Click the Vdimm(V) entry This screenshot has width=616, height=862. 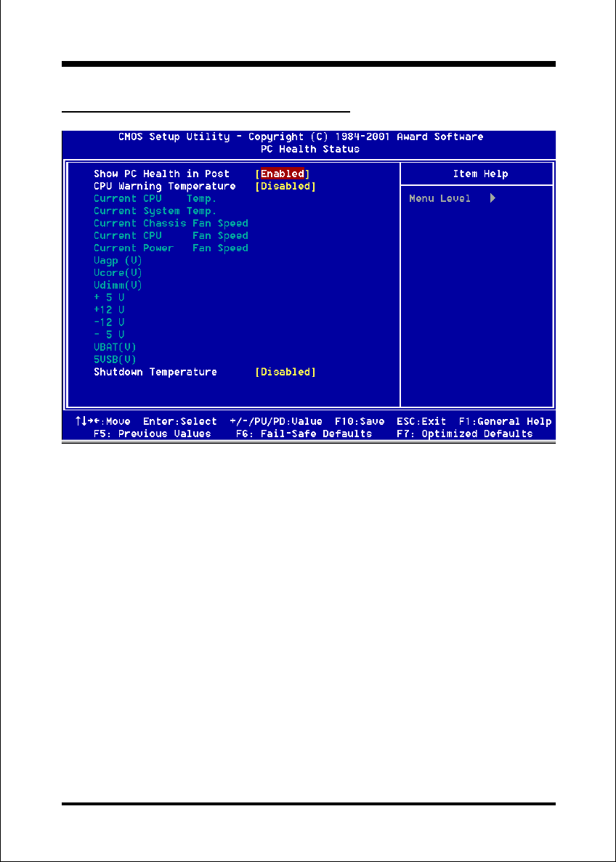[118, 285]
